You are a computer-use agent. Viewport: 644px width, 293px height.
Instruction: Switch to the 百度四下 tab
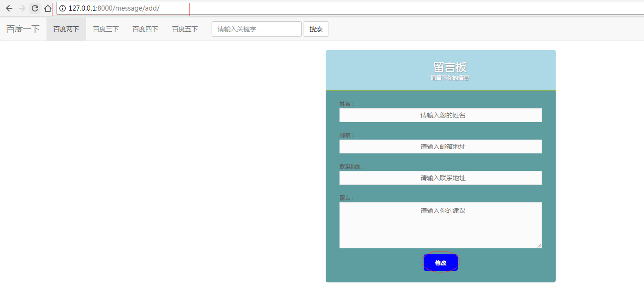click(145, 29)
